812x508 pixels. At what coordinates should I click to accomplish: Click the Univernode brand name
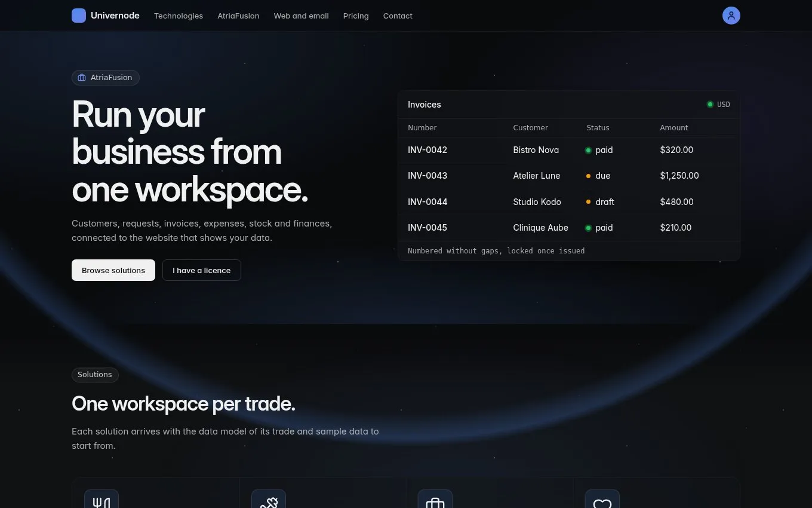pyautogui.click(x=115, y=16)
